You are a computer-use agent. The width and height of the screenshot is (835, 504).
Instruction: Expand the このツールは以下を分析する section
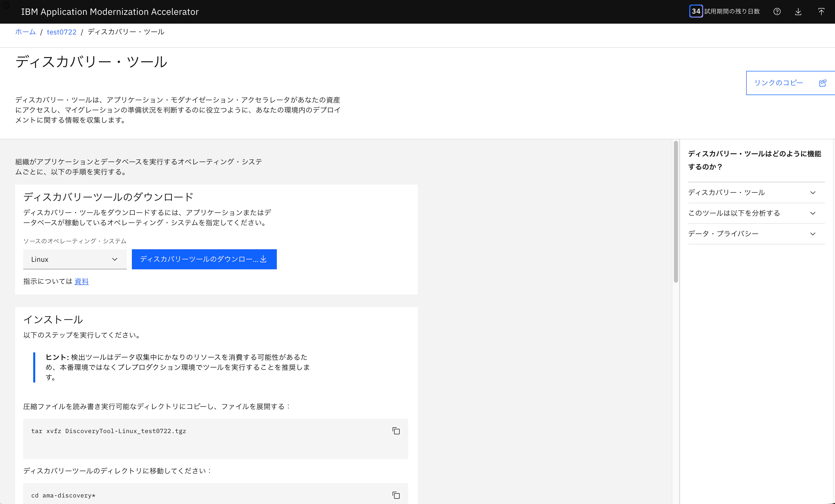756,213
